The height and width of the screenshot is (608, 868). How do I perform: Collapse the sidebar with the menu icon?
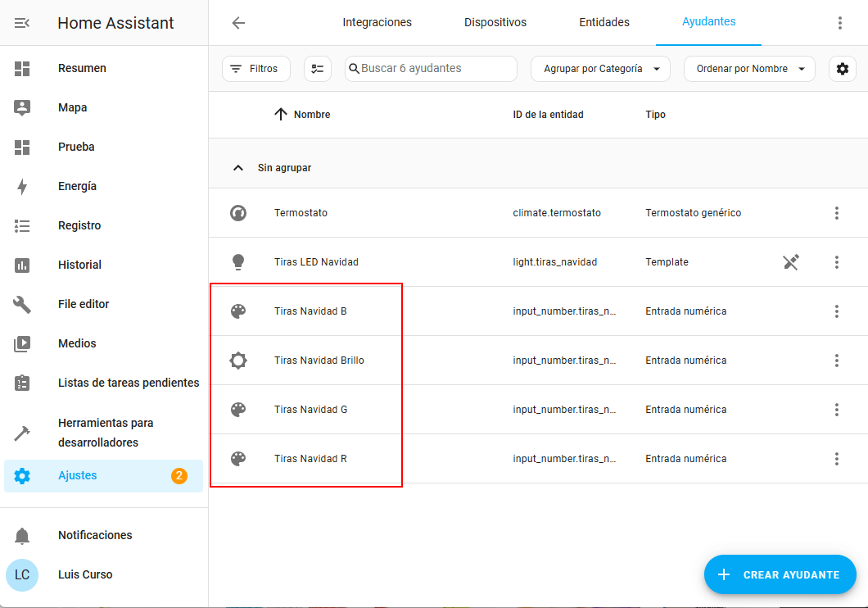pyautogui.click(x=22, y=23)
